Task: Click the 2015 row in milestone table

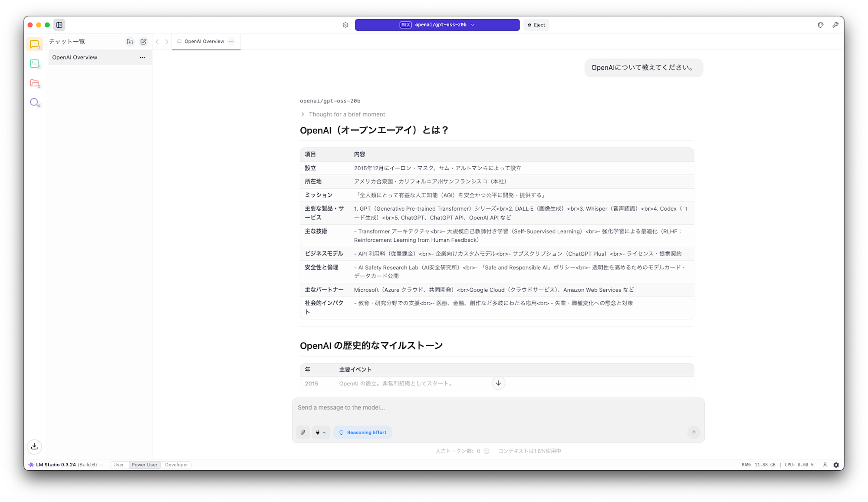Action: tap(497, 383)
